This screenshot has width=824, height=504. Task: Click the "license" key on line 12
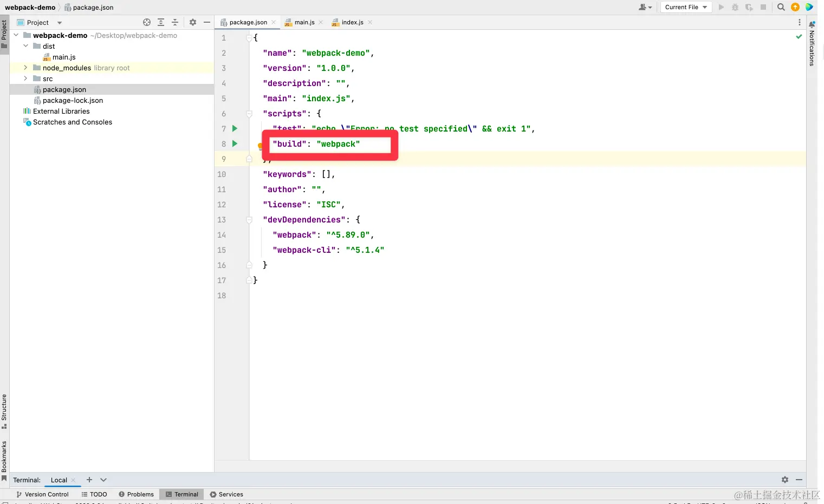284,205
